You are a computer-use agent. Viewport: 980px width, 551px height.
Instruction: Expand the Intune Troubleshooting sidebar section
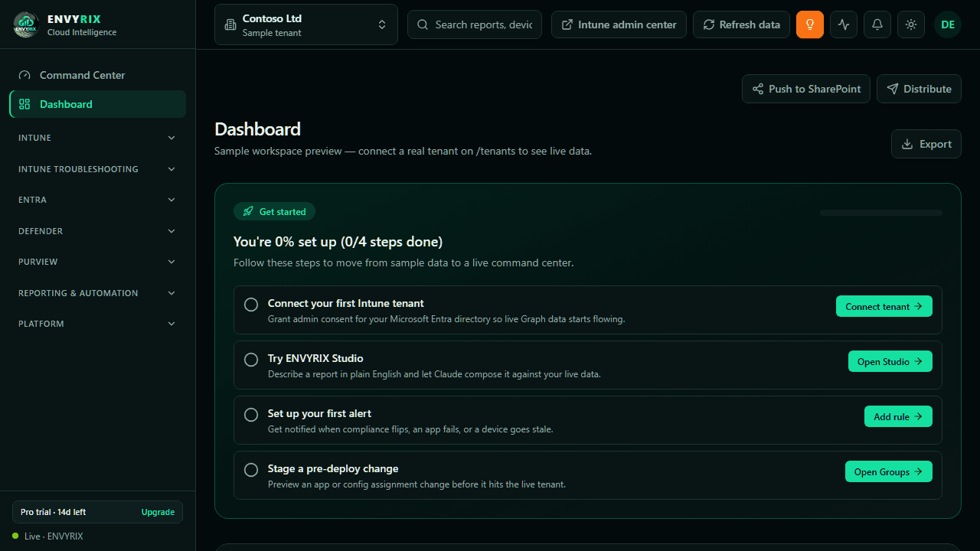point(97,169)
